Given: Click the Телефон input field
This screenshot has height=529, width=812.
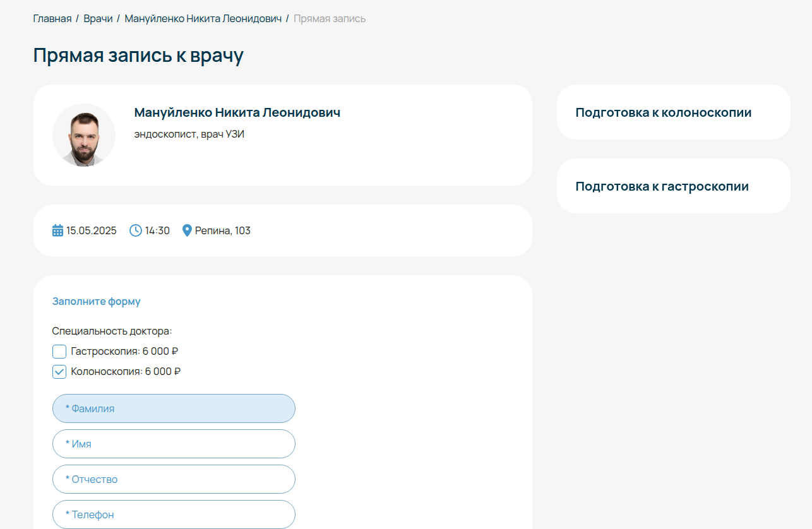Looking at the screenshot, I should click(x=174, y=514).
